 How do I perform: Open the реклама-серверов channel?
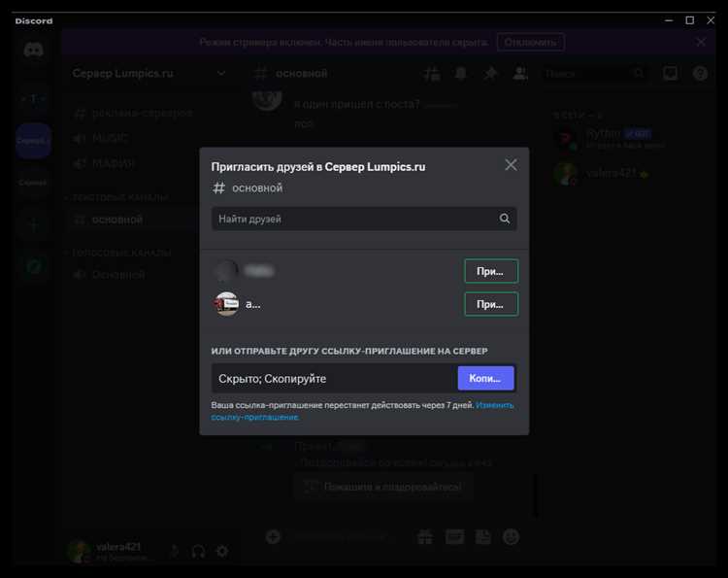[133, 113]
